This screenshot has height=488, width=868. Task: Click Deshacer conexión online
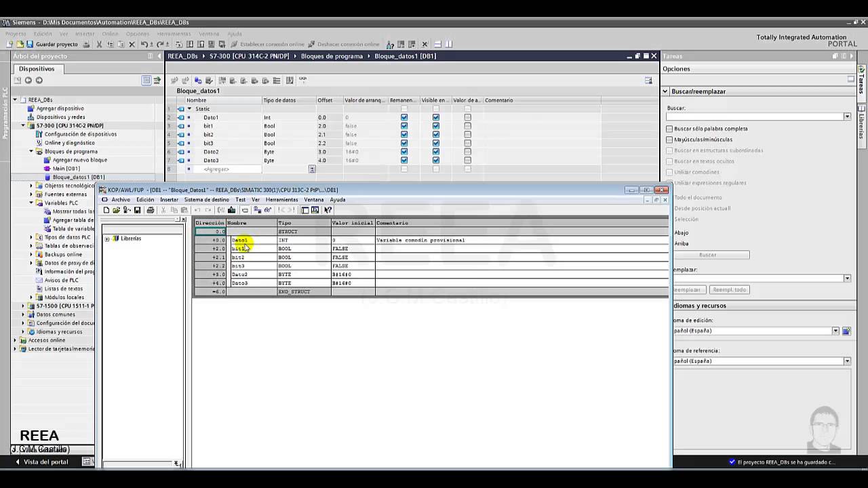click(x=344, y=44)
